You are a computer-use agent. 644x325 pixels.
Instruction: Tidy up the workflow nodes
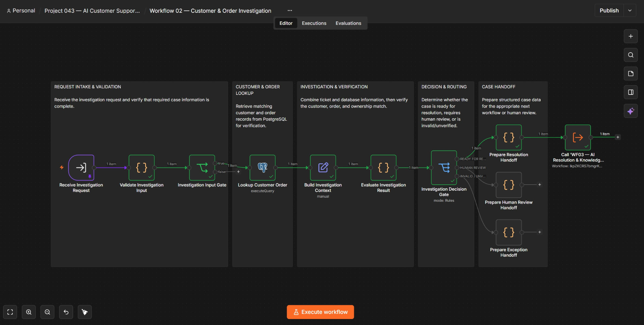coord(85,312)
